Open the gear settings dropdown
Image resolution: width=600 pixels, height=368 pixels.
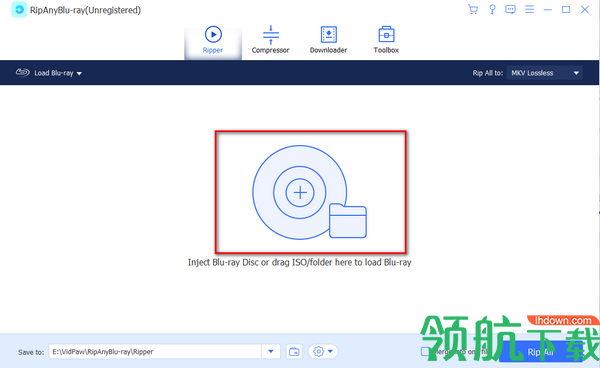(x=323, y=351)
